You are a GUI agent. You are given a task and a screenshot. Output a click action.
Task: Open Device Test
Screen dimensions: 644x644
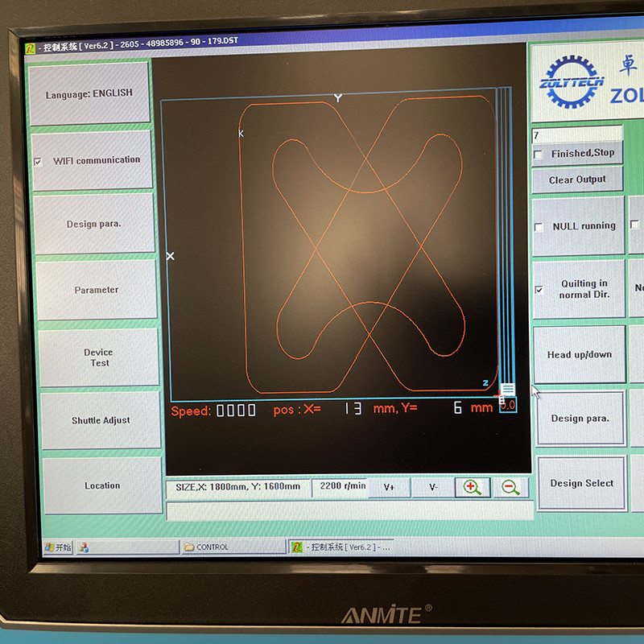tap(99, 357)
